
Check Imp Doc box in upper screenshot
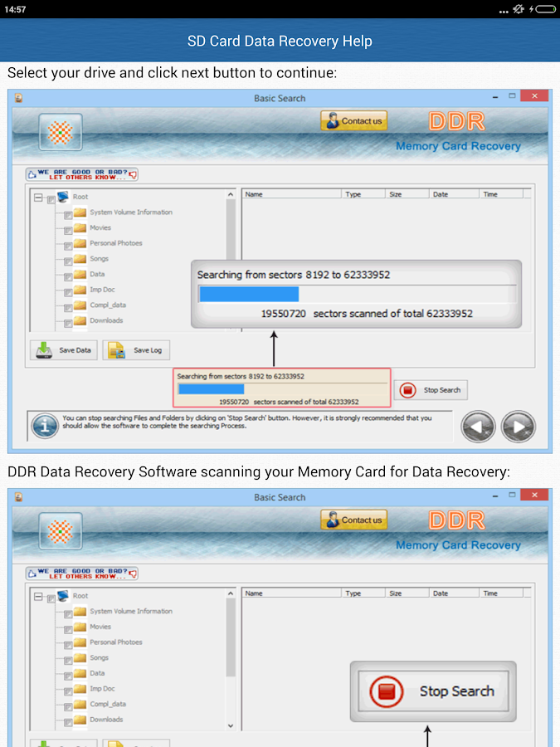coord(68,292)
